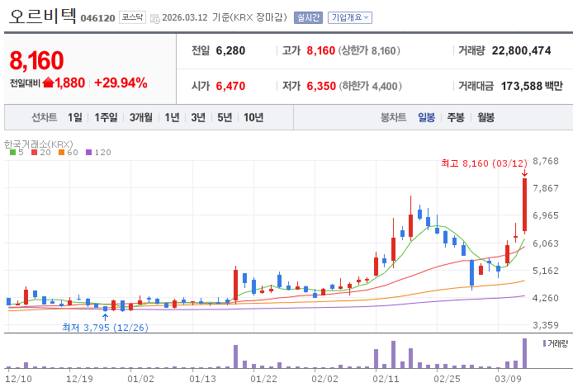Click the green 5-day moving average swatch
Viewport: 573px width, 392px height.
tap(12, 153)
